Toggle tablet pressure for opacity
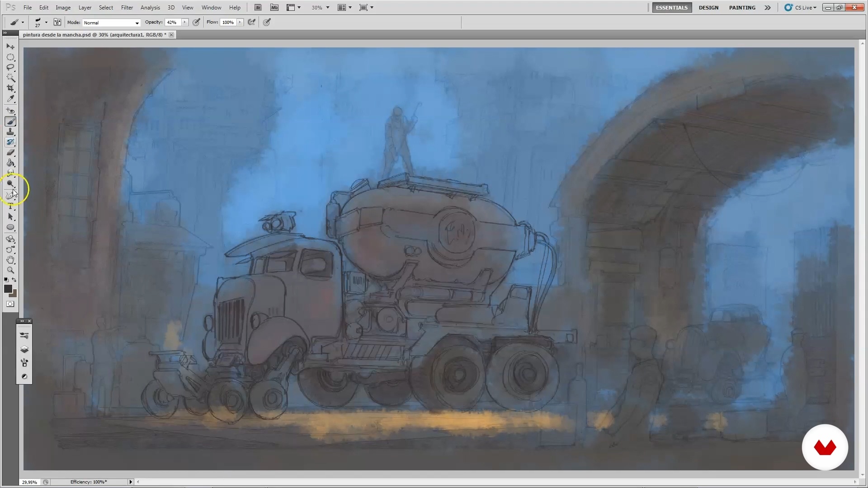This screenshot has height=488, width=868. point(196,22)
